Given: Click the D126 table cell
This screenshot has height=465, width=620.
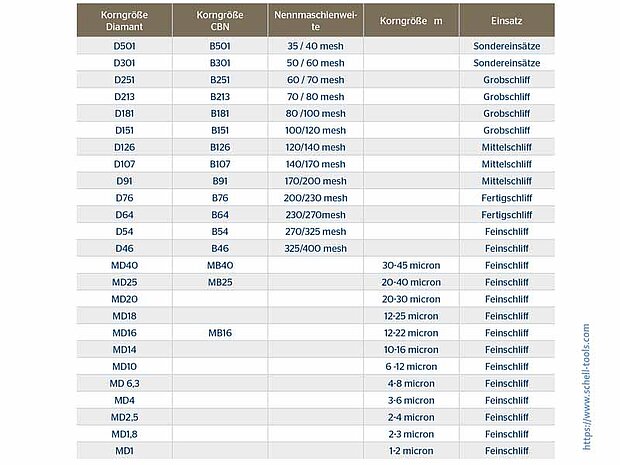Looking at the screenshot, I should click(x=125, y=147).
